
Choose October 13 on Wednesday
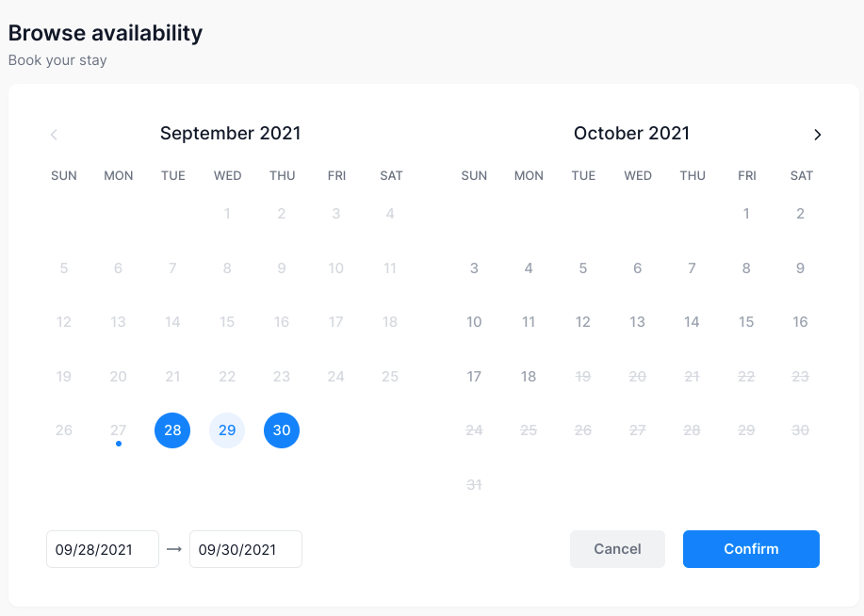point(638,322)
